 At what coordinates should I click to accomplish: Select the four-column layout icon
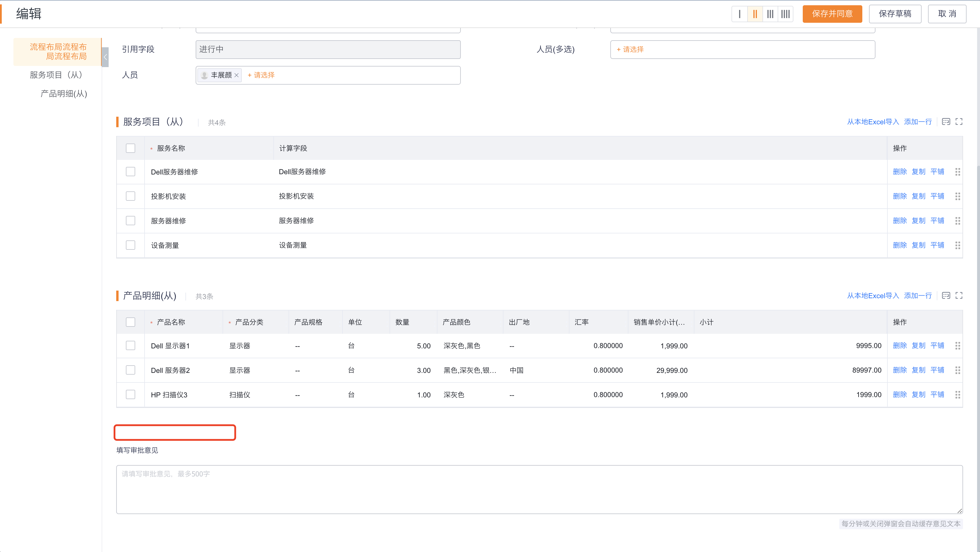pyautogui.click(x=785, y=14)
